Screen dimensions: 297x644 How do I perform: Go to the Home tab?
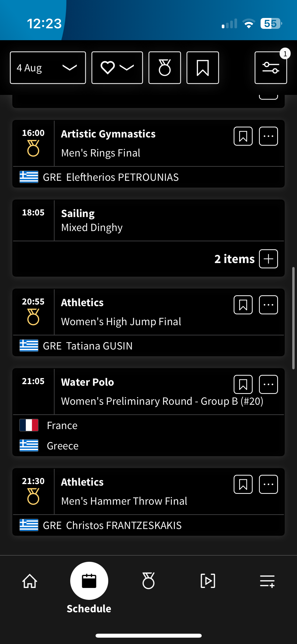point(30,581)
